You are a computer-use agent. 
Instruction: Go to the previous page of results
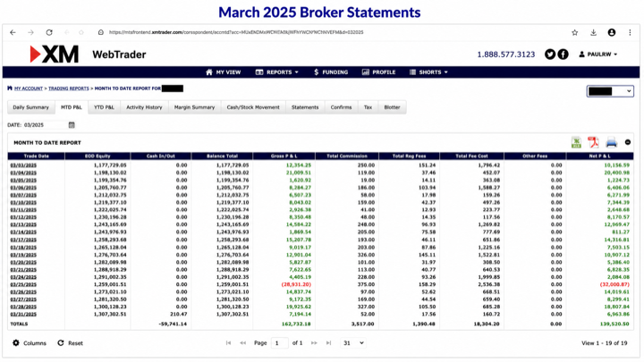(243, 343)
